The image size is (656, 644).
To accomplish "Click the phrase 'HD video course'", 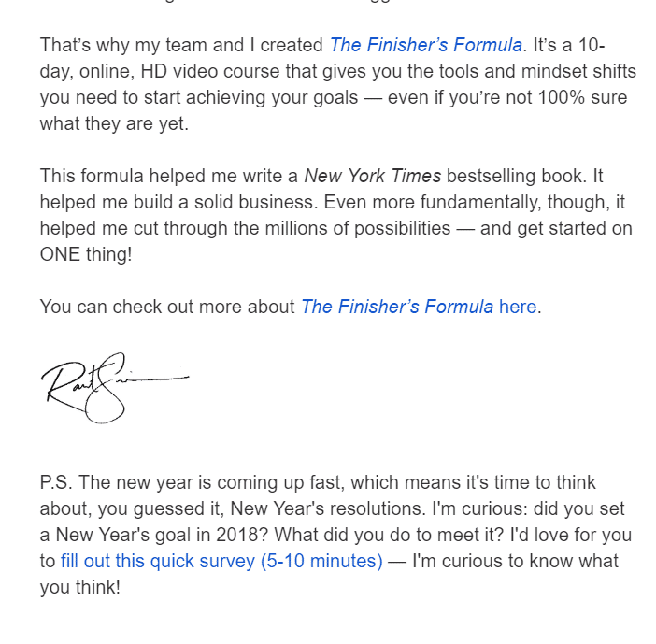I will (x=204, y=71).
